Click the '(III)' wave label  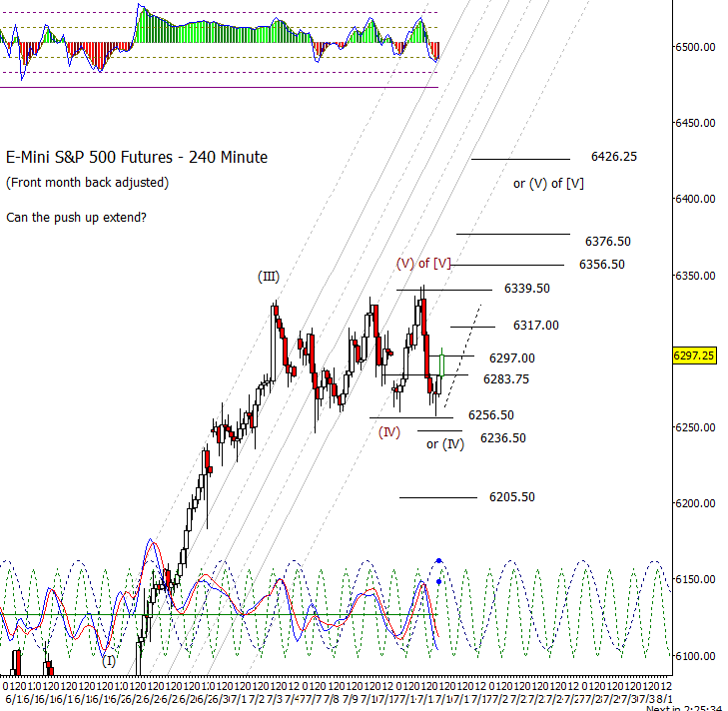tap(269, 277)
